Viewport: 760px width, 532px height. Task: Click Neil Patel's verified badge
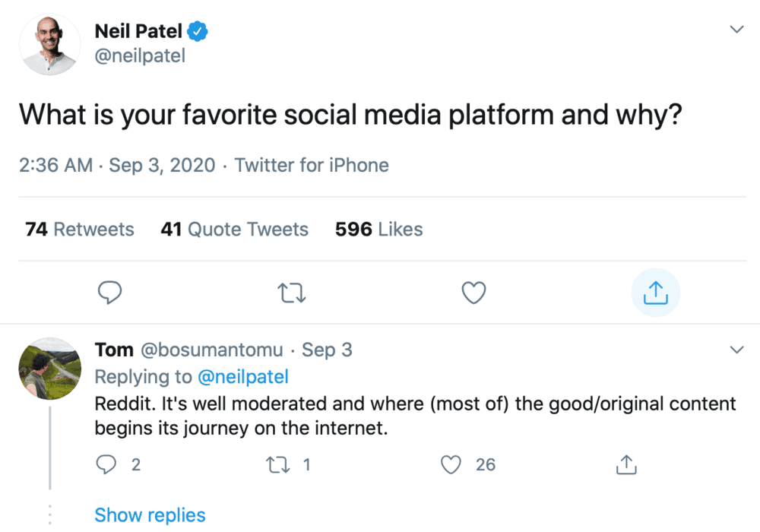click(x=198, y=30)
